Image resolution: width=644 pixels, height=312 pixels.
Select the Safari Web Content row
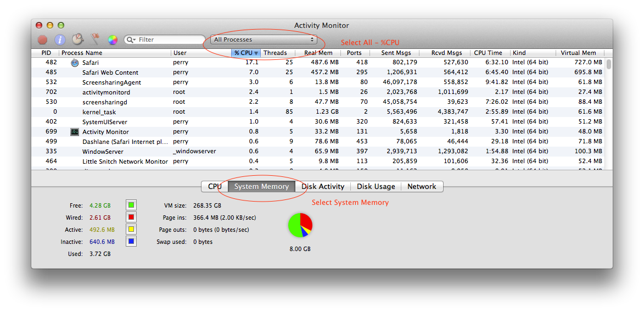319,73
